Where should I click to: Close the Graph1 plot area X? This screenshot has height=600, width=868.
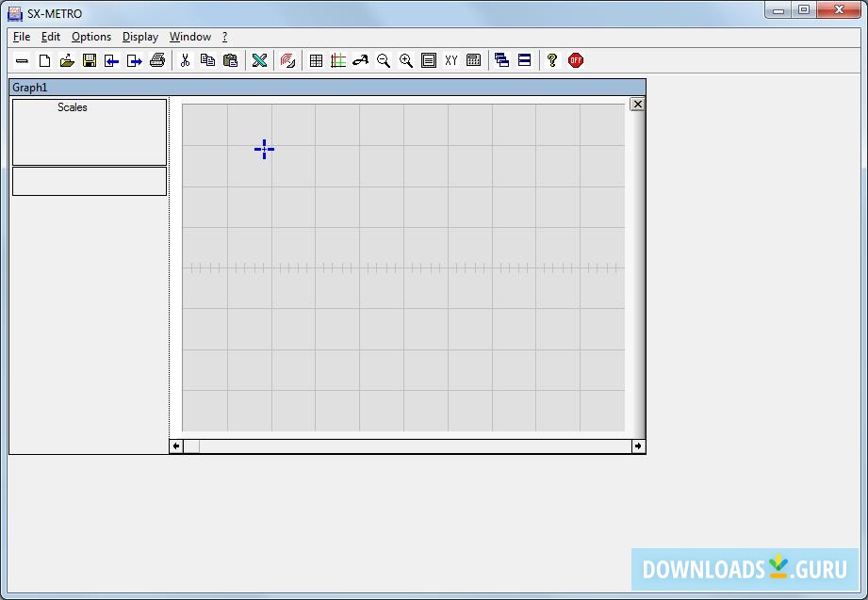pos(637,104)
